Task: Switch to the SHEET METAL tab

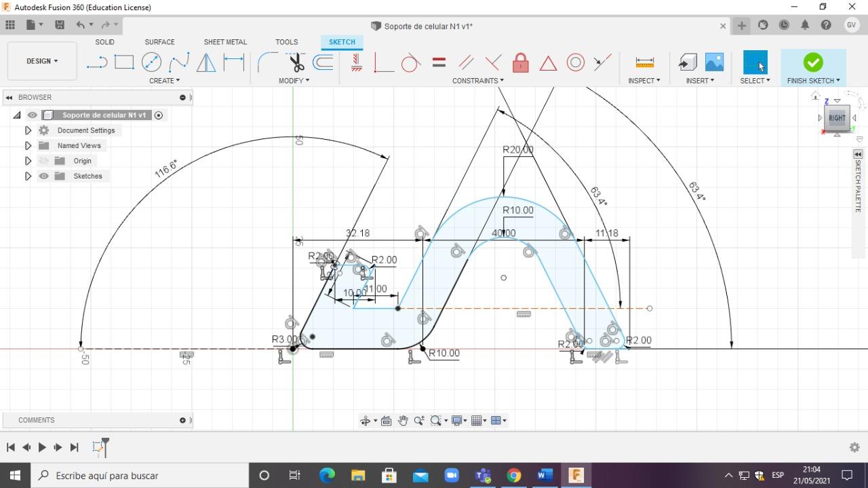Action: click(225, 42)
